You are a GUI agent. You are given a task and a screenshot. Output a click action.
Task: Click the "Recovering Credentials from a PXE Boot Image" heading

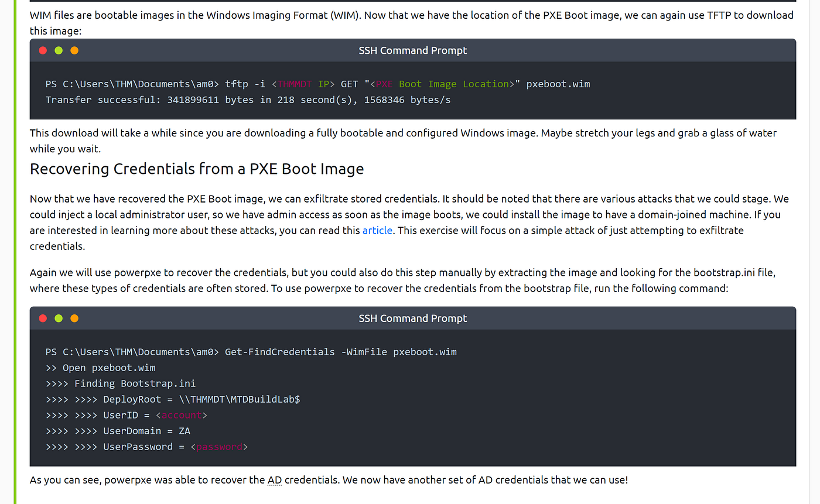pyautogui.click(x=197, y=169)
